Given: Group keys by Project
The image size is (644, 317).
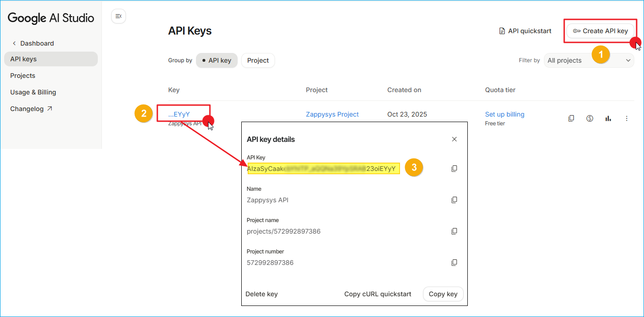Looking at the screenshot, I should pos(258,60).
